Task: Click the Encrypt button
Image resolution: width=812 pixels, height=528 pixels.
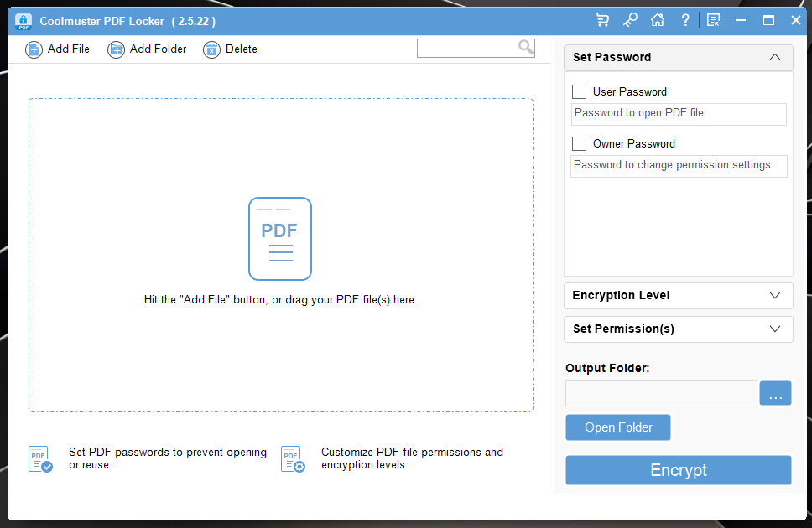Action: (679, 470)
